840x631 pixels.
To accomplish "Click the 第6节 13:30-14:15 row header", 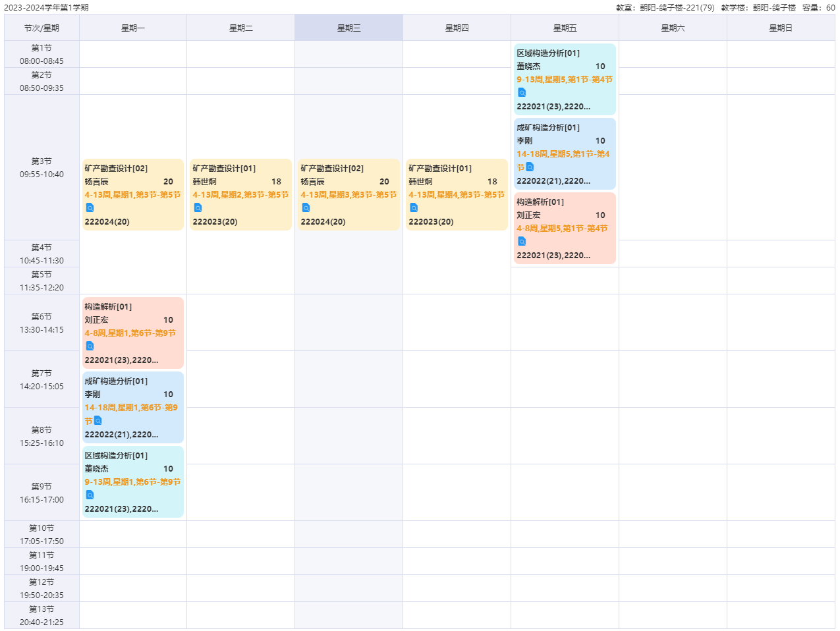I will click(42, 323).
